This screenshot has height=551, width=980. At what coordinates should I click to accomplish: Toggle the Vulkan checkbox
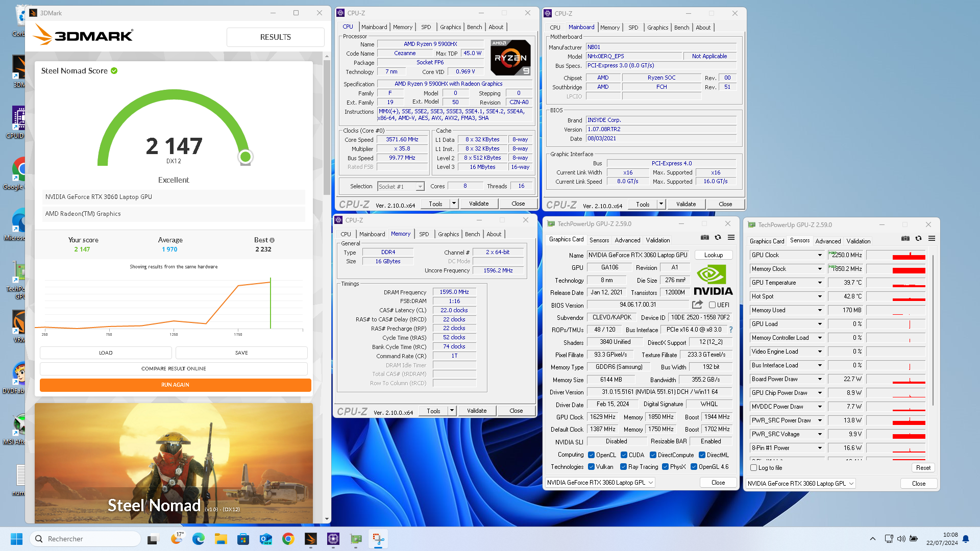591,466
